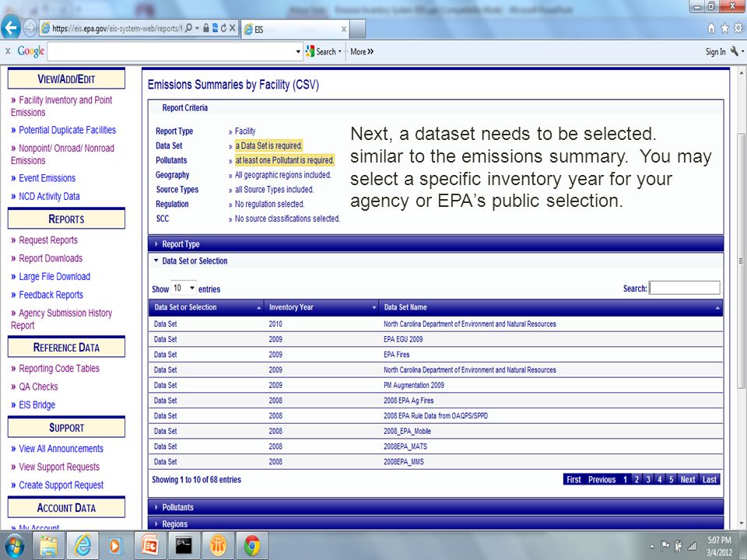Click the Google toolbar search input
Screen dimensions: 747x560
click(170, 51)
